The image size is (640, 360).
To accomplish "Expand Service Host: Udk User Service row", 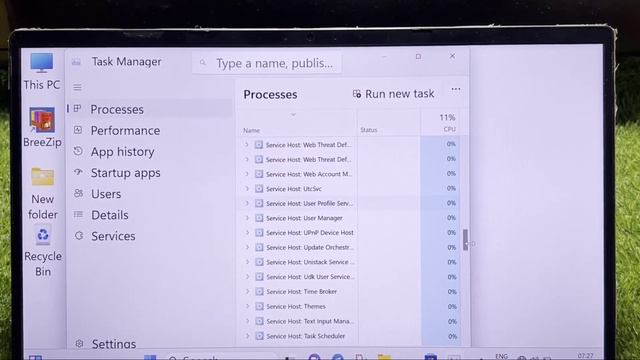I will click(x=247, y=277).
